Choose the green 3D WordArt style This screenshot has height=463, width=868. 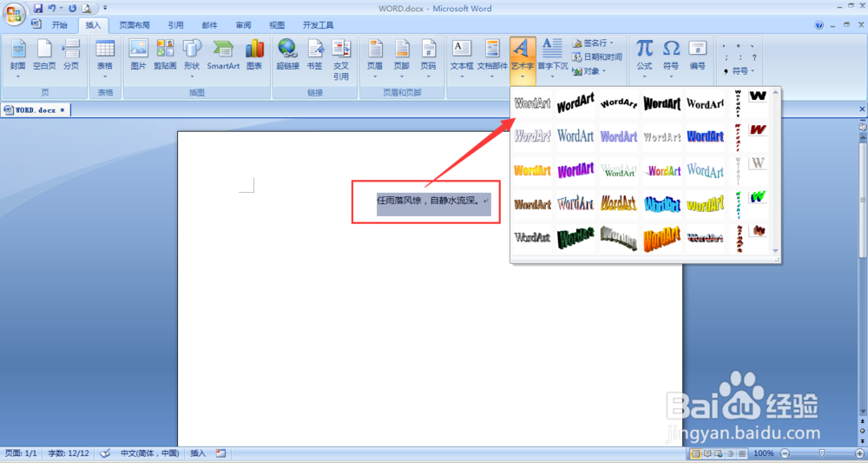click(575, 238)
